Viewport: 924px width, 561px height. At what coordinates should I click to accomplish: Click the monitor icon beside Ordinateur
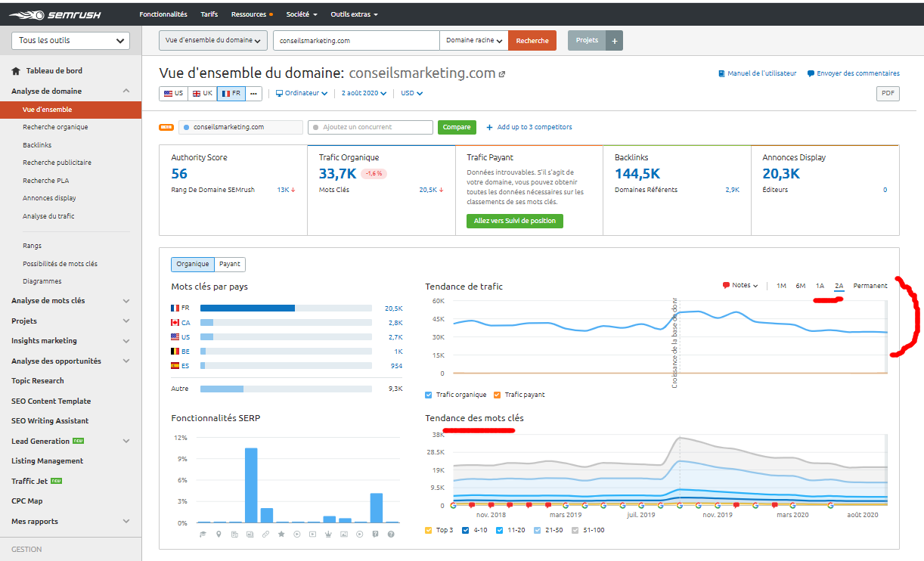point(279,94)
